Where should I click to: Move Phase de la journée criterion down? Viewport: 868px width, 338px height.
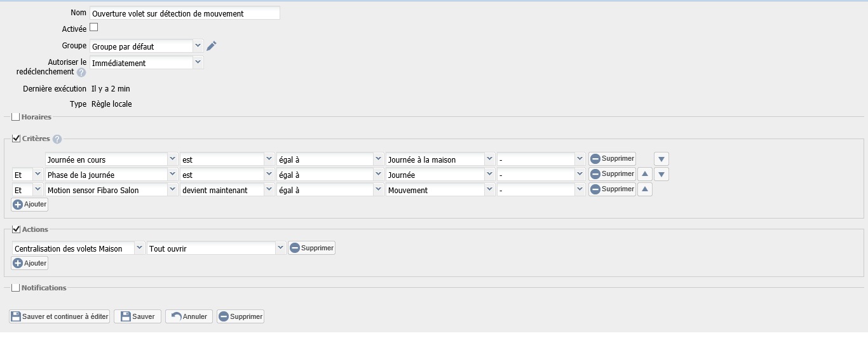(x=661, y=174)
